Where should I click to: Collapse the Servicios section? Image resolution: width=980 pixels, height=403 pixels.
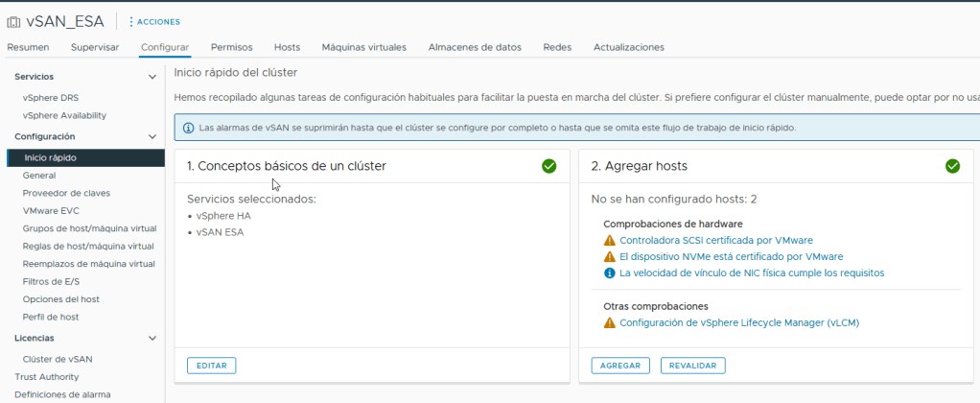pos(152,77)
